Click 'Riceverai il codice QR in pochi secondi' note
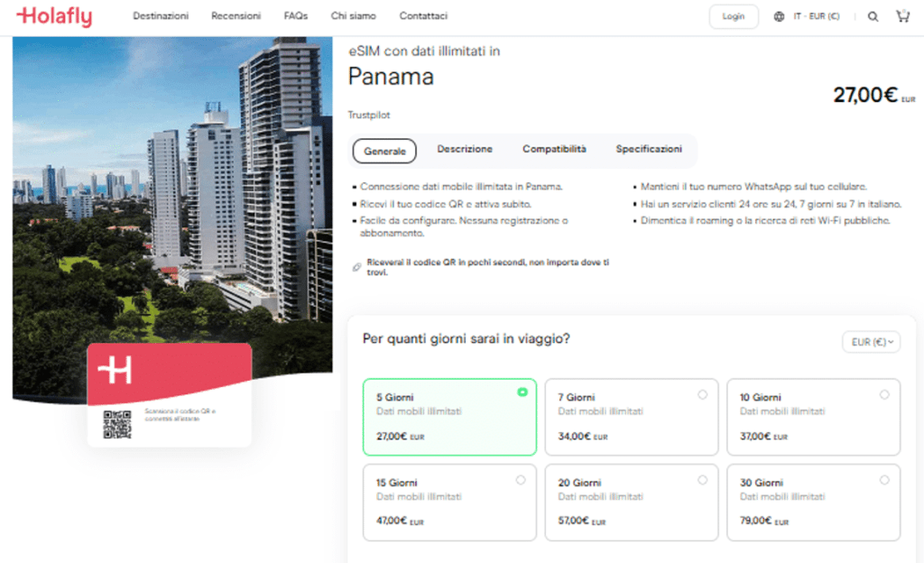Image resolution: width=924 pixels, height=563 pixels. pyautogui.click(x=487, y=267)
